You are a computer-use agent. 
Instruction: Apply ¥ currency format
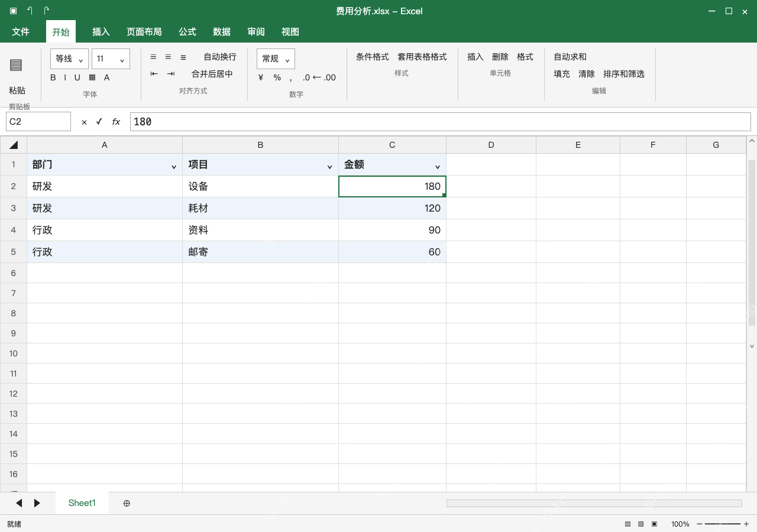click(x=261, y=77)
